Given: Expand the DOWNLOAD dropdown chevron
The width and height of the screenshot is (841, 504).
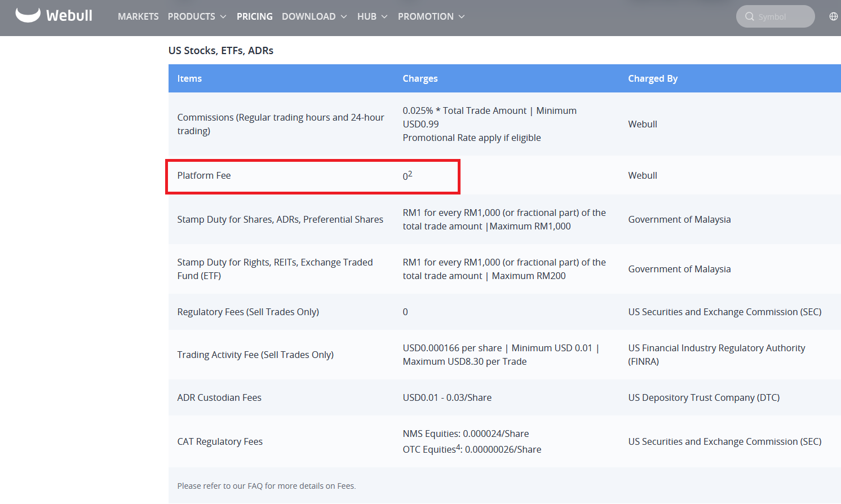Looking at the screenshot, I should coord(344,17).
